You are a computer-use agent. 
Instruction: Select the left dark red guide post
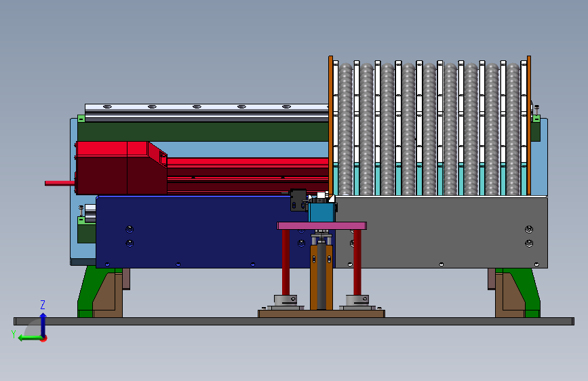(x=286, y=262)
